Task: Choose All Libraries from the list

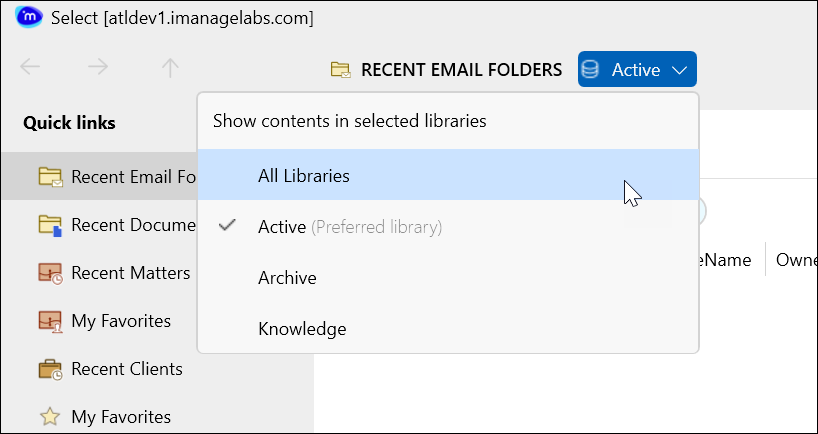Action: [304, 175]
